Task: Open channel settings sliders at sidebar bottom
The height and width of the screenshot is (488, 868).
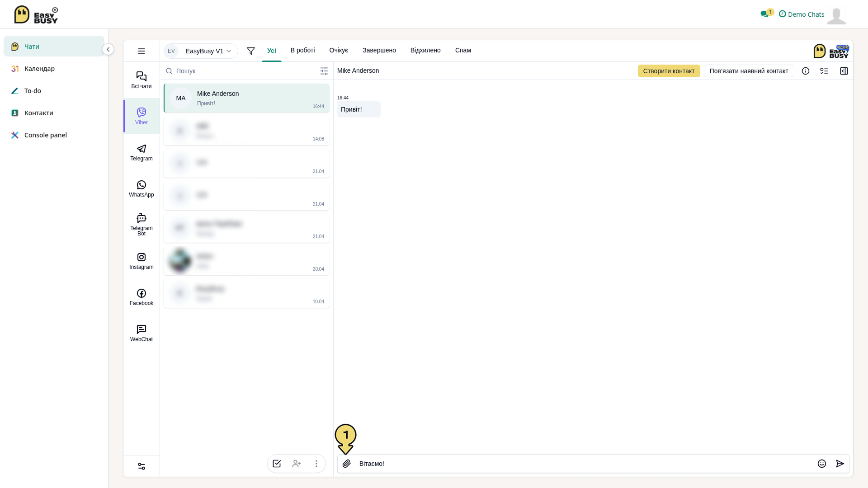Action: point(142,466)
